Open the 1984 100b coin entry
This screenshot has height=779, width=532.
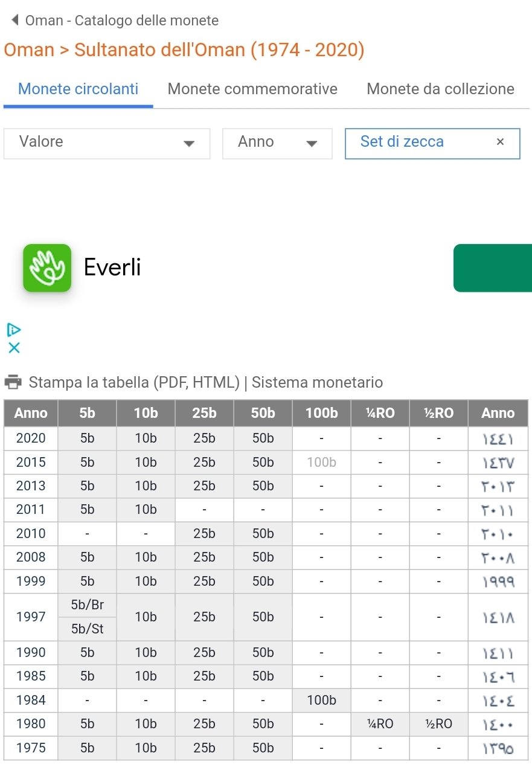[321, 700]
